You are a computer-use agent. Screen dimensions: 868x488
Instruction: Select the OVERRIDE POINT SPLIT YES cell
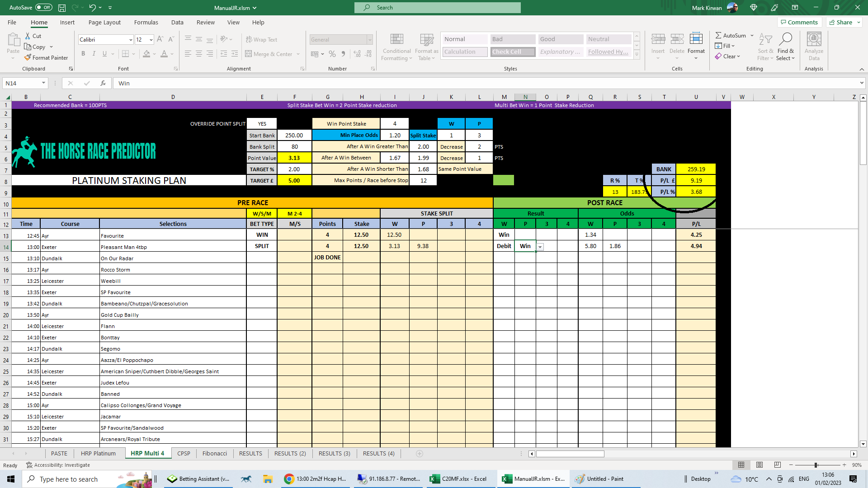point(262,124)
